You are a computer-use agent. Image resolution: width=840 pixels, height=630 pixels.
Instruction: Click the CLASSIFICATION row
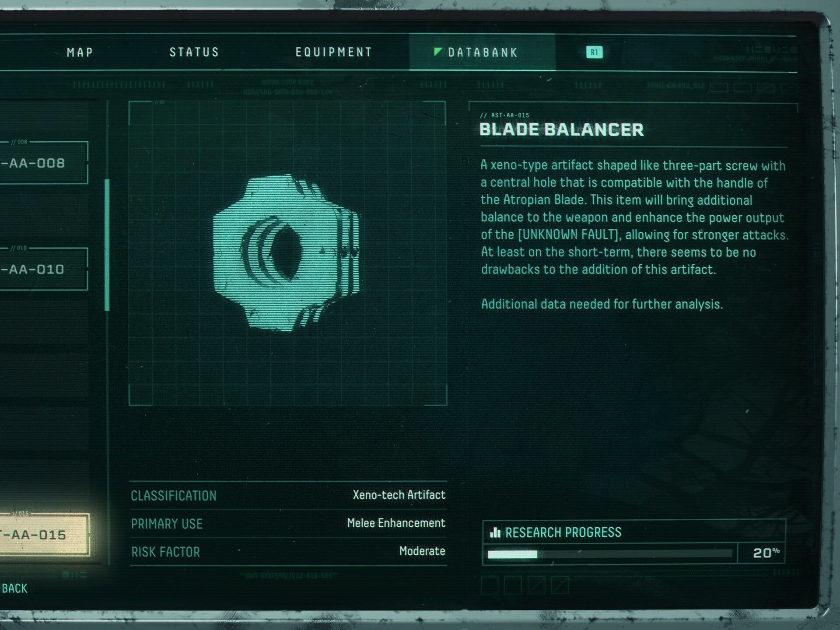[x=288, y=495]
